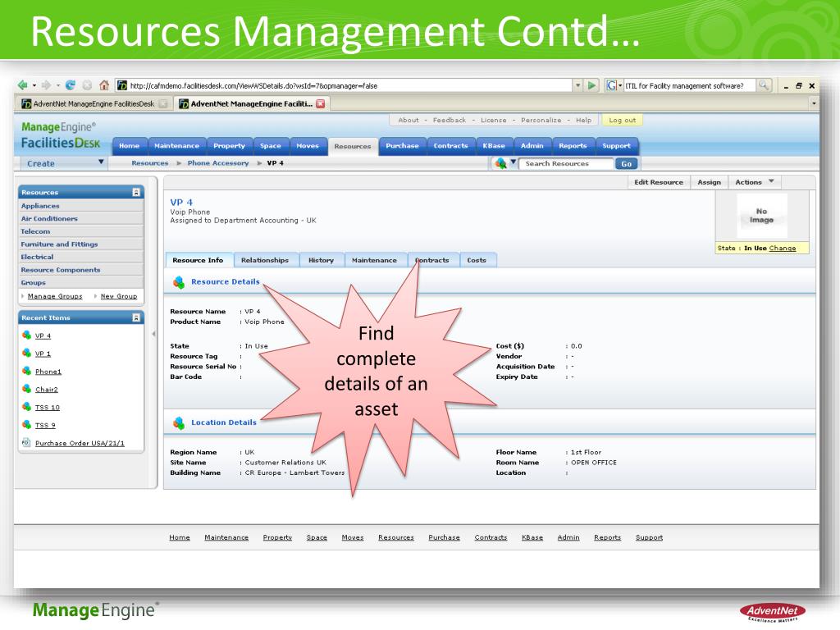
Task: Open the Personalize link
Action: coord(541,120)
